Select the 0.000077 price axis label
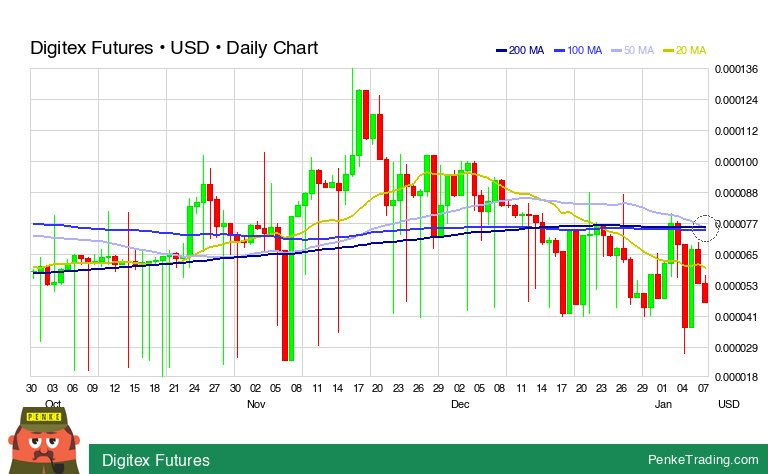The height and width of the screenshot is (474, 768). tap(738, 224)
